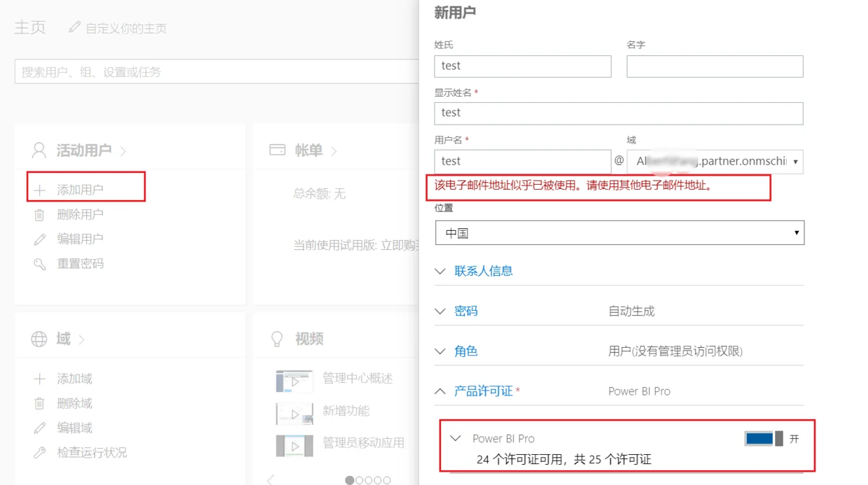Click the 自动生成 password value
The image size is (868, 485).
[631, 311]
